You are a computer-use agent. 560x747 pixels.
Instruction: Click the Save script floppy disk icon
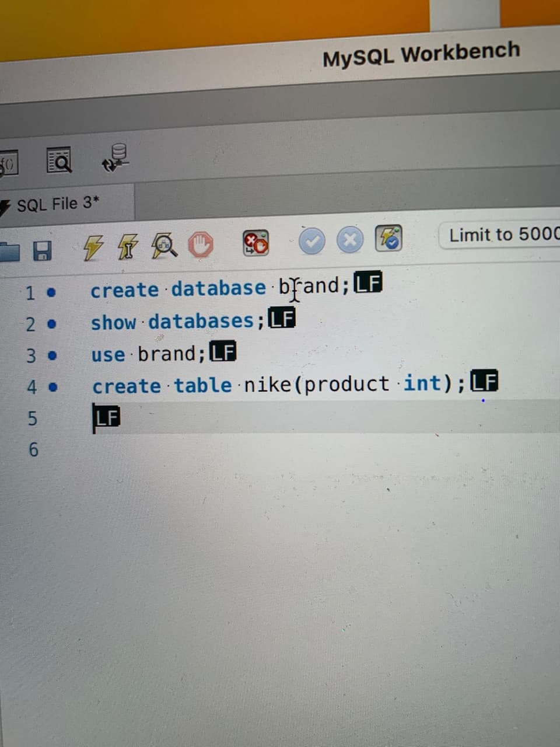[x=41, y=250]
